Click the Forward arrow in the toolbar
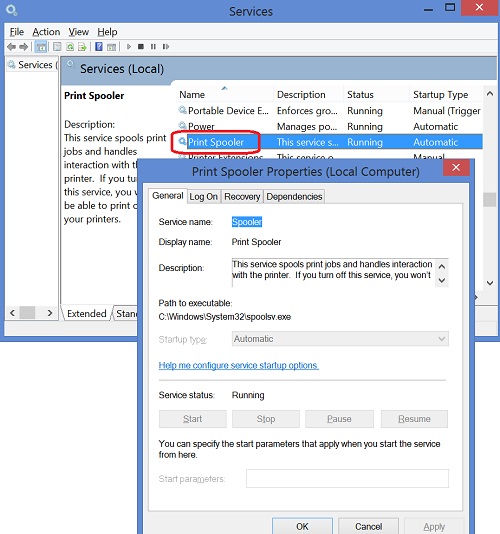 (x=24, y=47)
